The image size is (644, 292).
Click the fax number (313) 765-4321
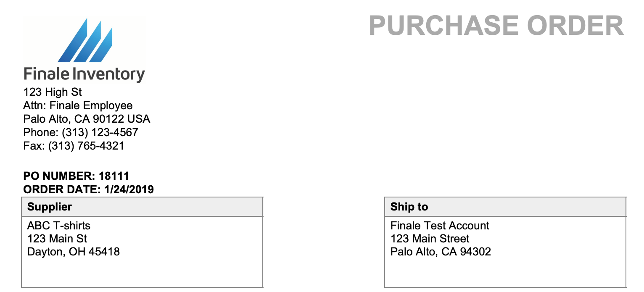(x=86, y=146)
